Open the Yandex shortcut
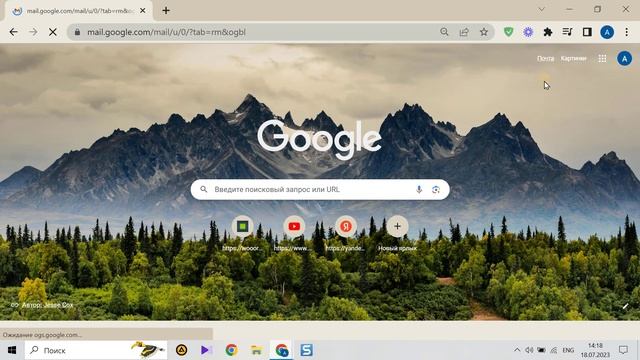 [x=346, y=226]
